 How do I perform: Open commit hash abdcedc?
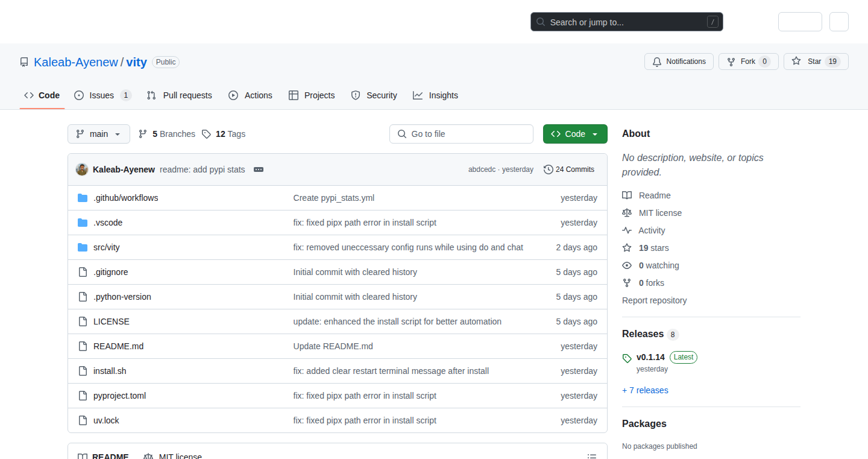[482, 169]
